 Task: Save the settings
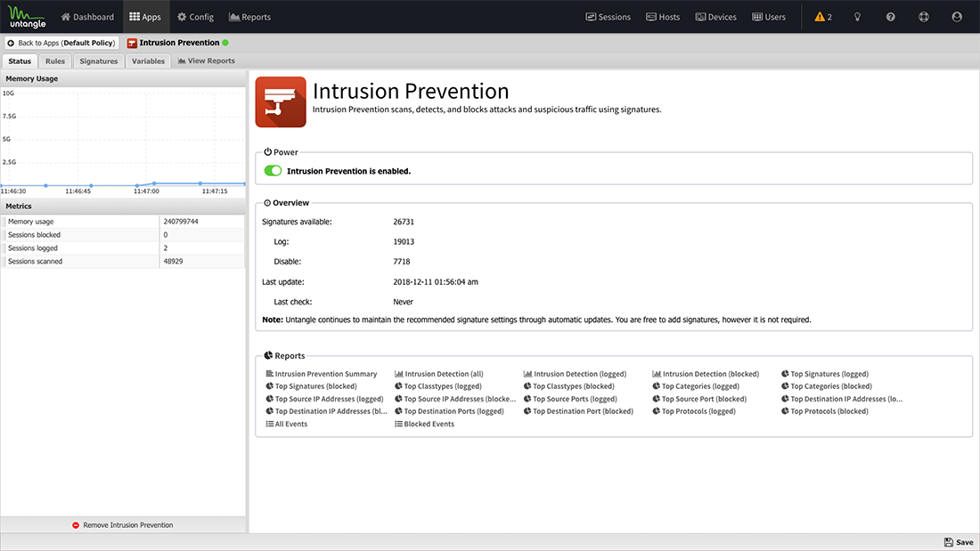pyautogui.click(x=959, y=542)
